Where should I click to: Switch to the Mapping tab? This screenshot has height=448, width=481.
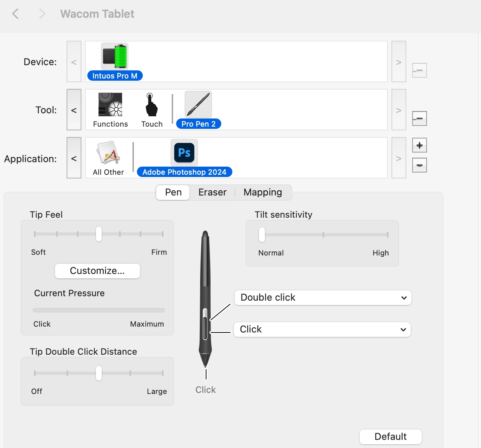[263, 193]
